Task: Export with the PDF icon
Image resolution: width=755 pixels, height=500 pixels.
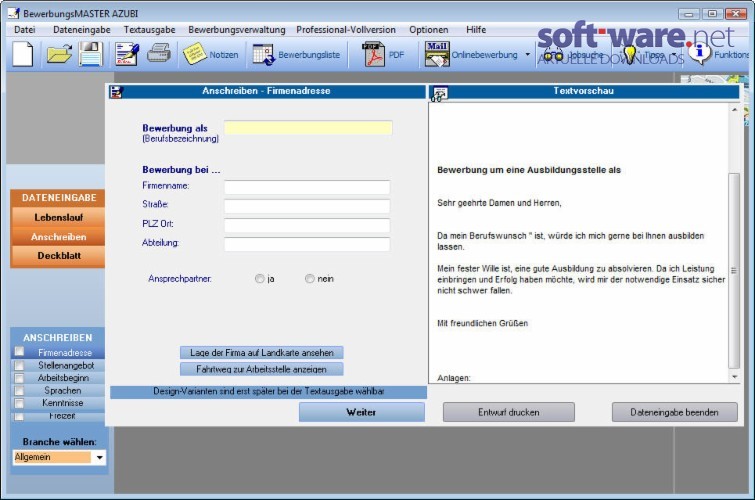Action: click(374, 54)
